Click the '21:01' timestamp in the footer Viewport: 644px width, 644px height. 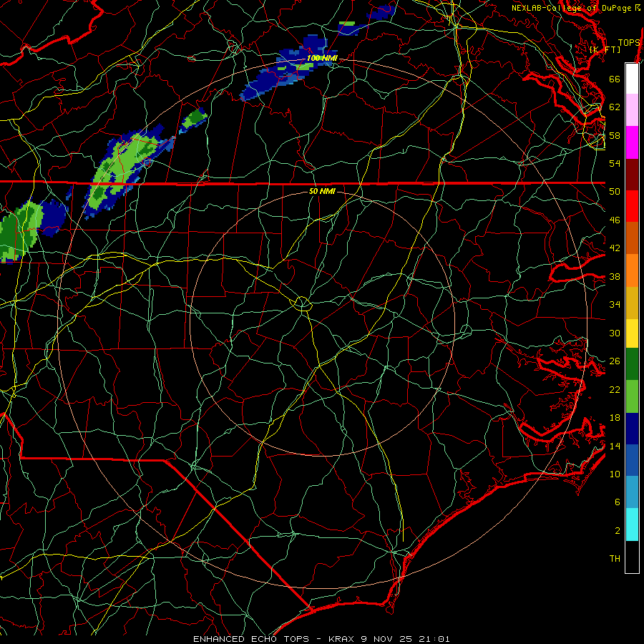pyautogui.click(x=434, y=639)
